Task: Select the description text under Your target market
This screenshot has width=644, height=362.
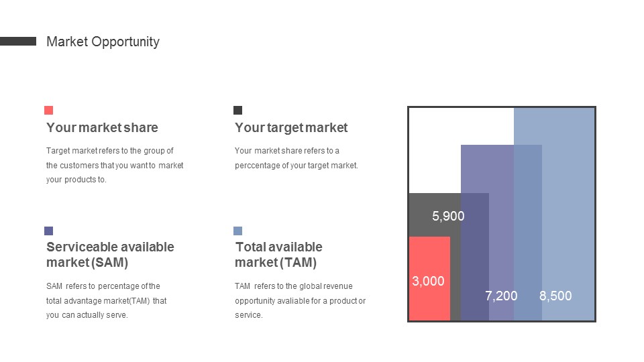Action: point(297,158)
